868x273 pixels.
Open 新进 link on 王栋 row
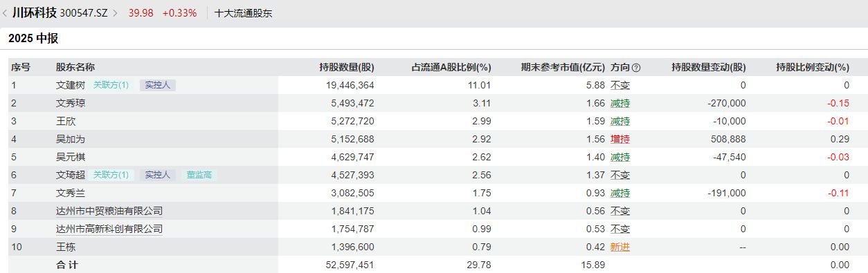620,247
